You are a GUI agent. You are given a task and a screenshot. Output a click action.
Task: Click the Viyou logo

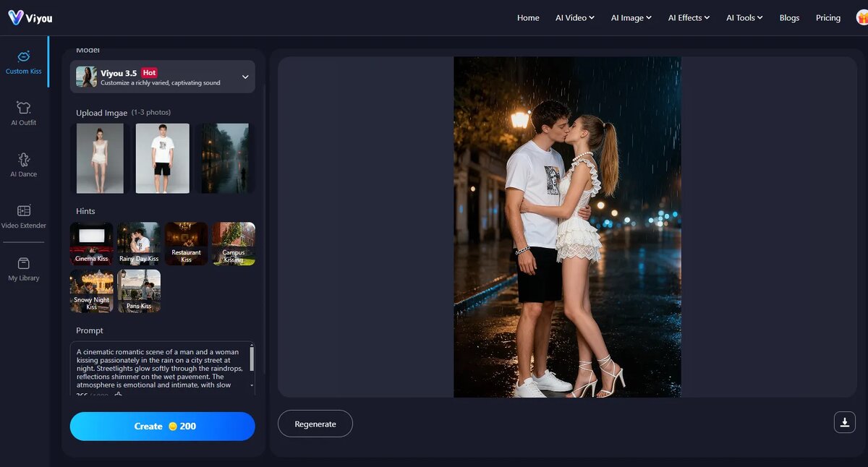30,17
